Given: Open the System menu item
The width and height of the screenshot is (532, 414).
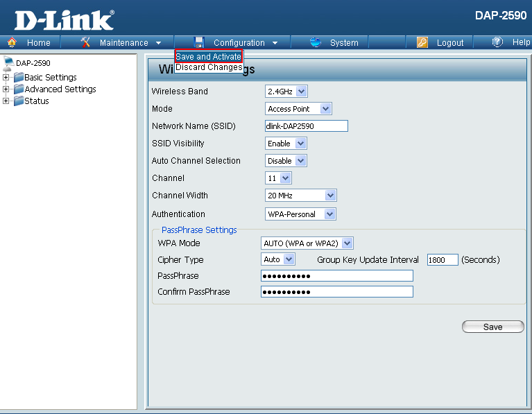Looking at the screenshot, I should (x=344, y=43).
